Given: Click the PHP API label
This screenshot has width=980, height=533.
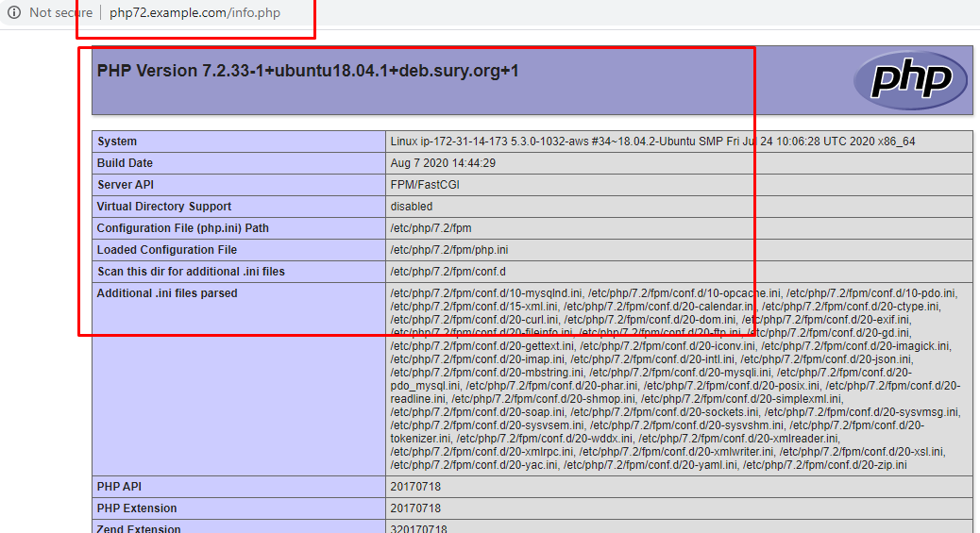Looking at the screenshot, I should pos(119,487).
